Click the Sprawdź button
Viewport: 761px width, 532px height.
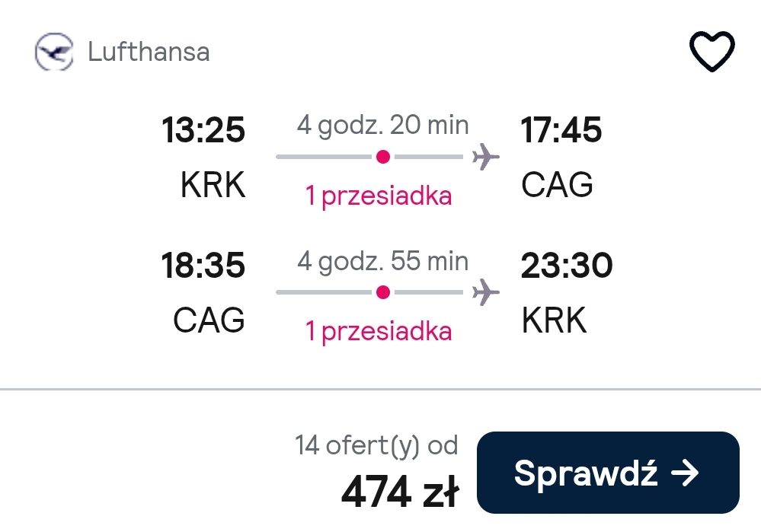click(x=608, y=473)
